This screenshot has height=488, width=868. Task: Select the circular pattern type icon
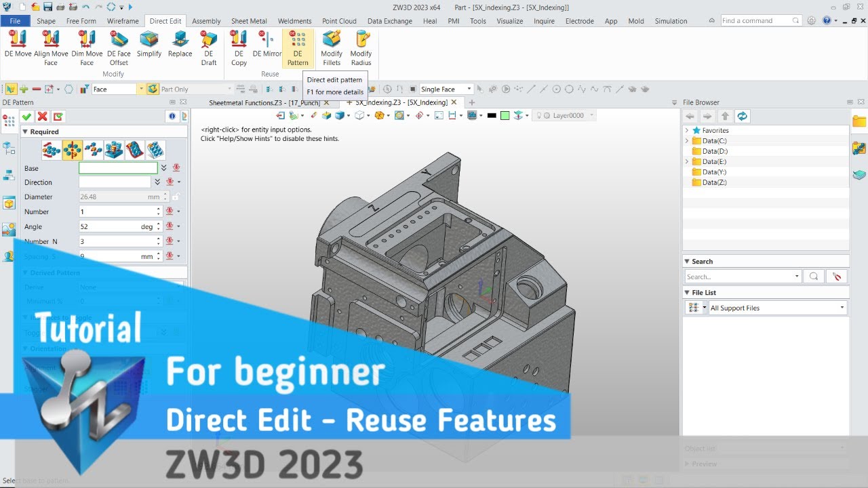tap(73, 150)
